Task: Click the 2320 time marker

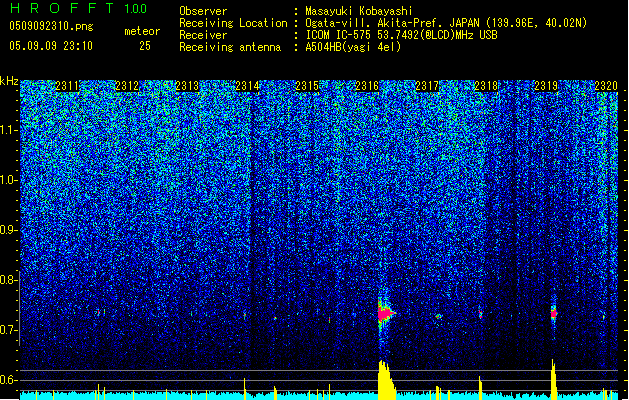Action: [606, 86]
